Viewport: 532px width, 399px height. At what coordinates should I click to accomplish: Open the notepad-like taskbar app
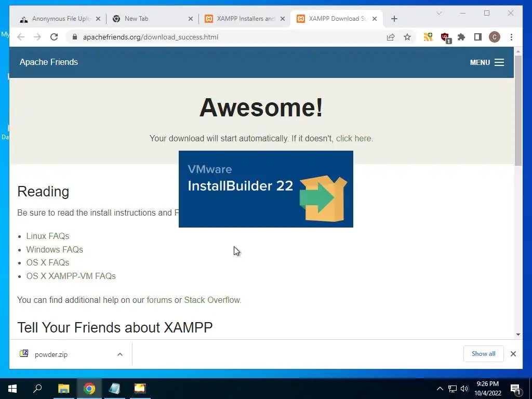point(114,389)
